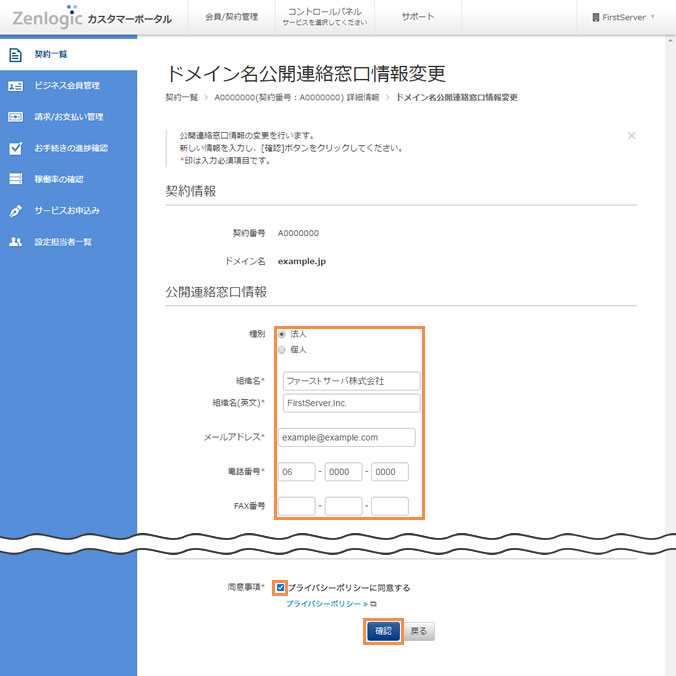Click the A0000000 詳細情報 breadcrumb link
The height and width of the screenshot is (676, 676).
(297, 97)
